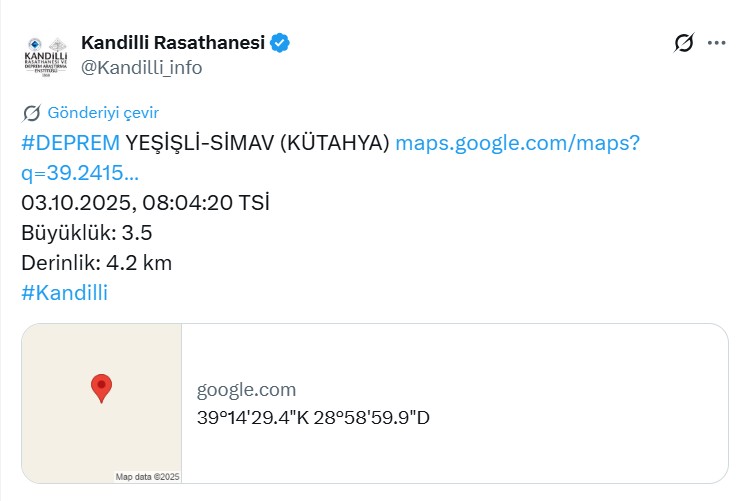Open the three-dot more options menu
The image size is (748, 501).
(716, 43)
